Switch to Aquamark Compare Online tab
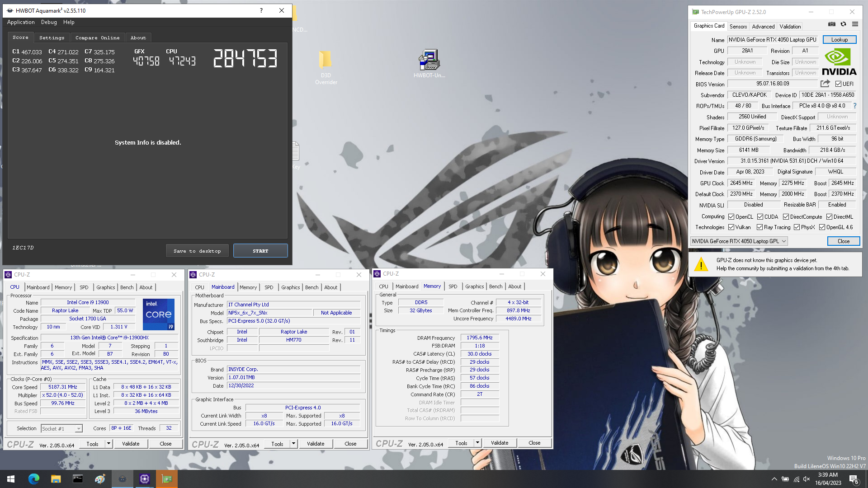 [98, 38]
